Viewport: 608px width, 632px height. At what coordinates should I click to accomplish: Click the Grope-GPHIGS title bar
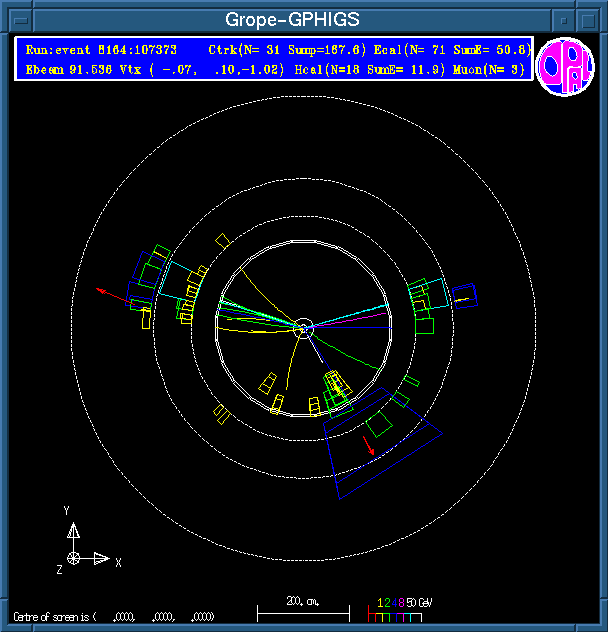click(292, 20)
